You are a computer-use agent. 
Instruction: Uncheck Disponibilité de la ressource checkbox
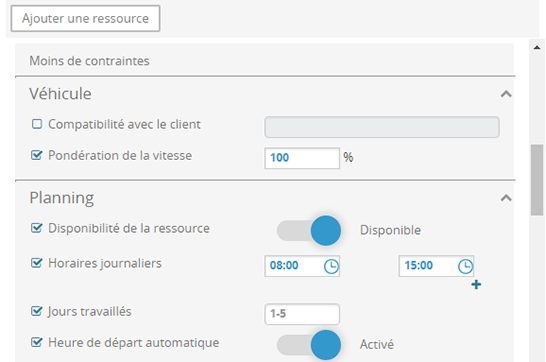pyautogui.click(x=37, y=228)
